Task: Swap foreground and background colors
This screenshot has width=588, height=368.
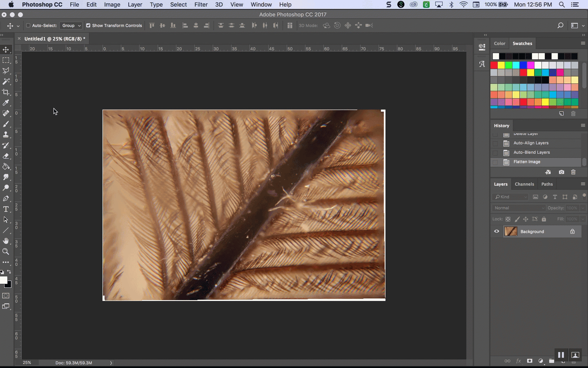Action: [x=9, y=272]
